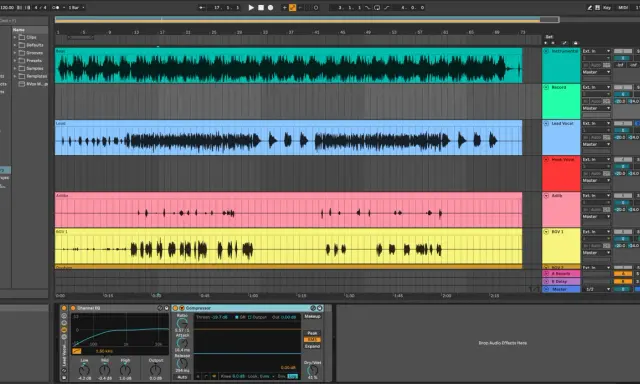Toggle the Follow arrow button
This screenshot has height=384, width=640.
(202, 7)
